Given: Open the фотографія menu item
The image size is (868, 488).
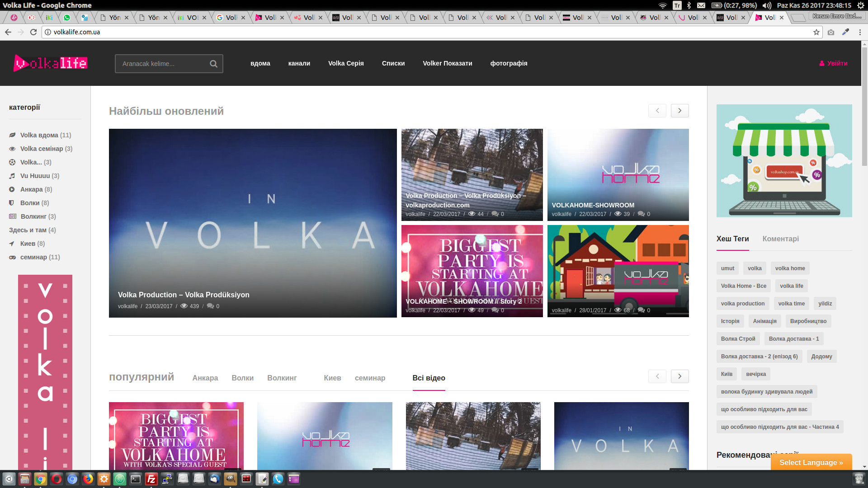Looking at the screenshot, I should (509, 63).
